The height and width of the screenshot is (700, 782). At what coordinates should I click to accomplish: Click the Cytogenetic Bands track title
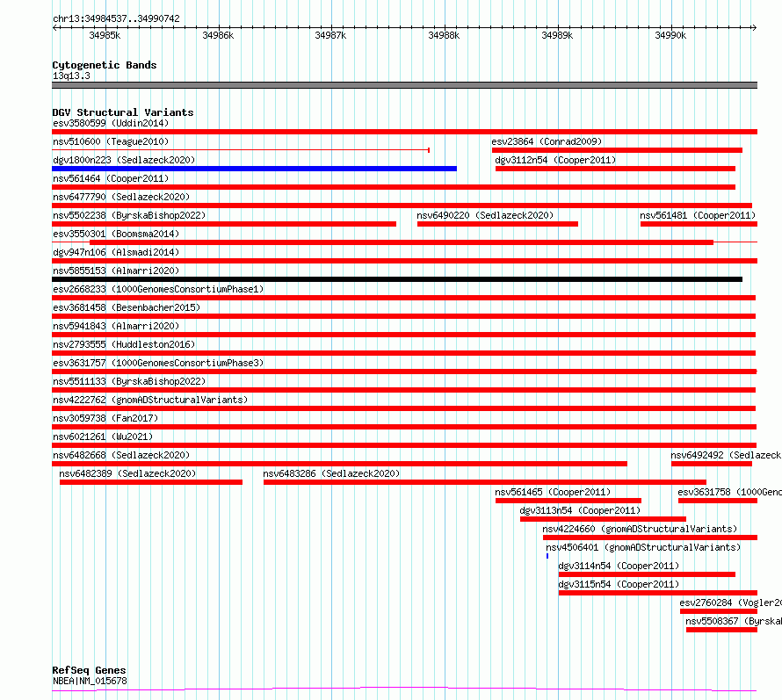pyautogui.click(x=105, y=65)
